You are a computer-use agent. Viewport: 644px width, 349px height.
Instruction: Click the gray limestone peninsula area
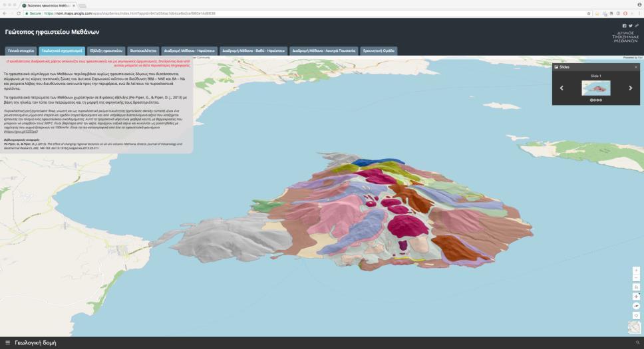tap(230, 240)
